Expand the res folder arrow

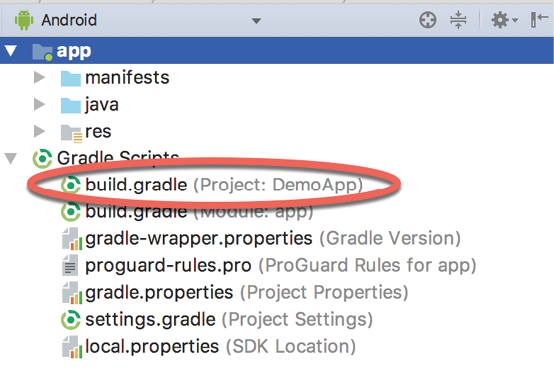pos(39,131)
